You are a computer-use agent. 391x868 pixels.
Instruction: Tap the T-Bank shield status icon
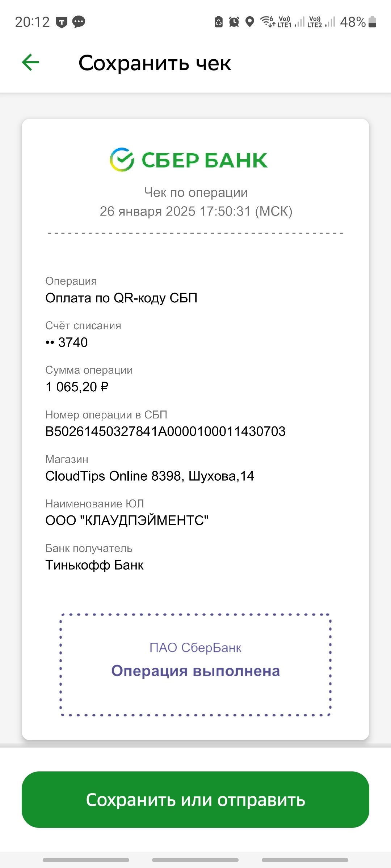pos(62,22)
